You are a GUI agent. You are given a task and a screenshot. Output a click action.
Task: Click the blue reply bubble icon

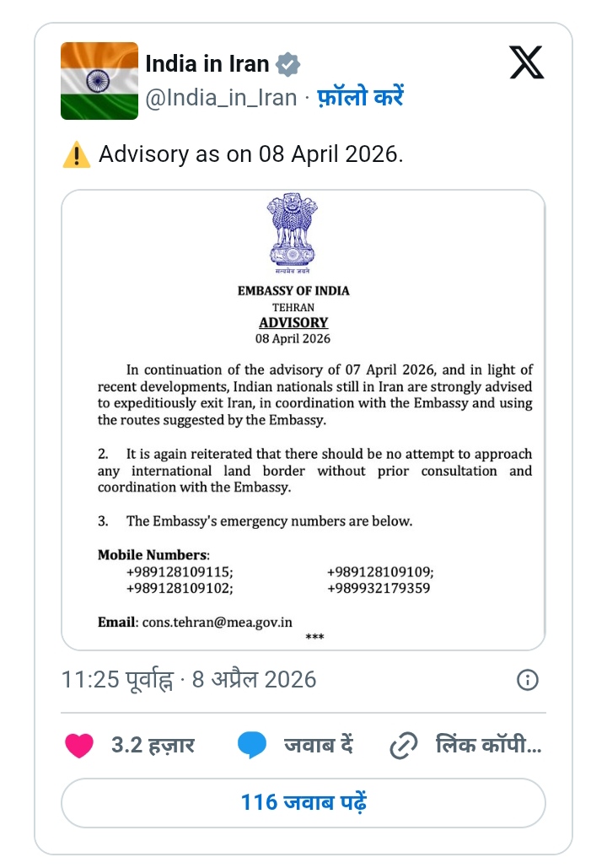(252, 746)
